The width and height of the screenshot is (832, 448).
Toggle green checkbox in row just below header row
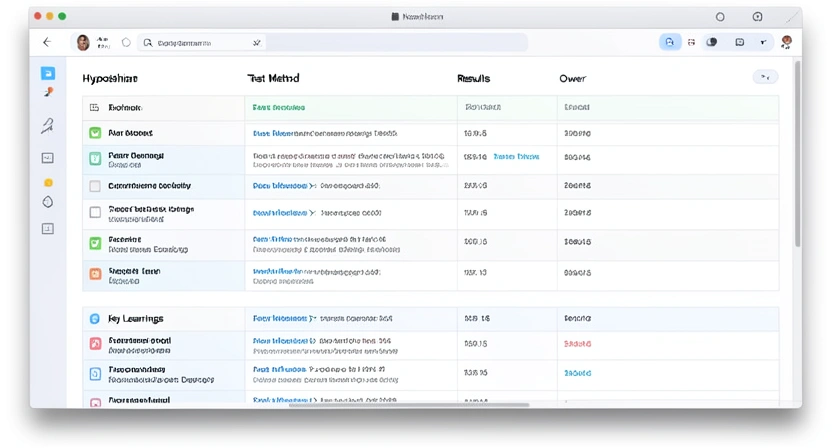pos(95,133)
